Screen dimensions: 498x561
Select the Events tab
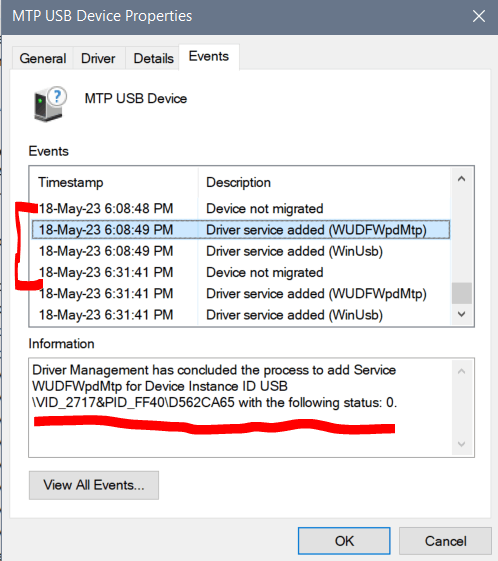(x=209, y=56)
